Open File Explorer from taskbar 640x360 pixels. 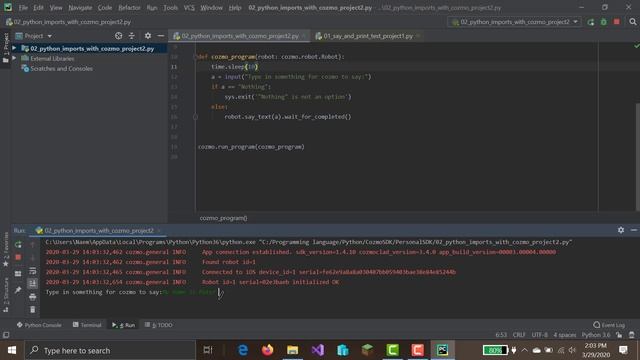293,350
